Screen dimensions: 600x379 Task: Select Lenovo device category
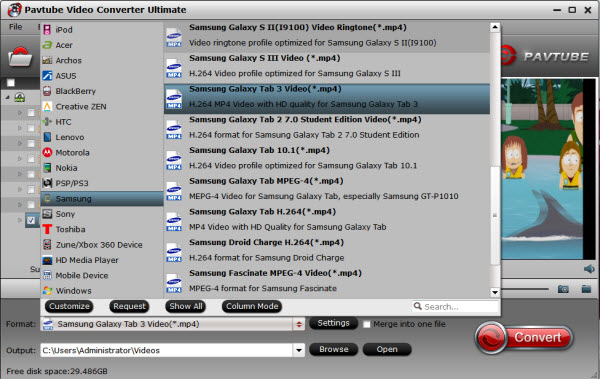tap(102, 137)
